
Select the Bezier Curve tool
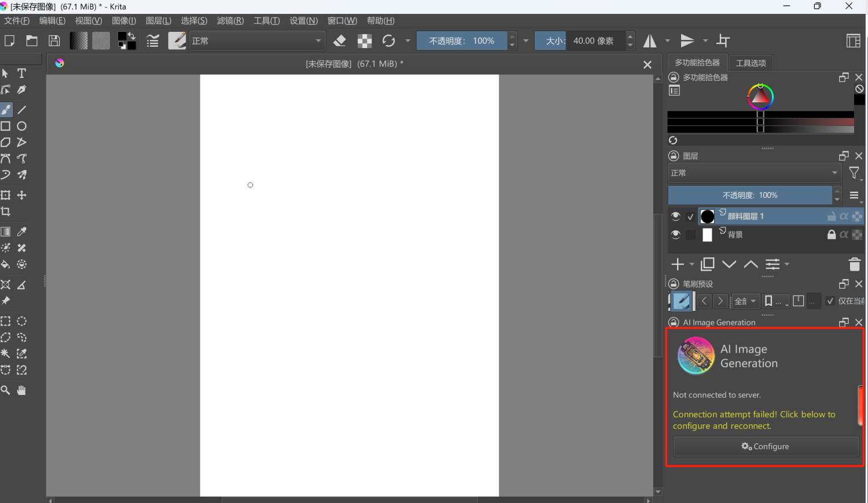coord(6,158)
